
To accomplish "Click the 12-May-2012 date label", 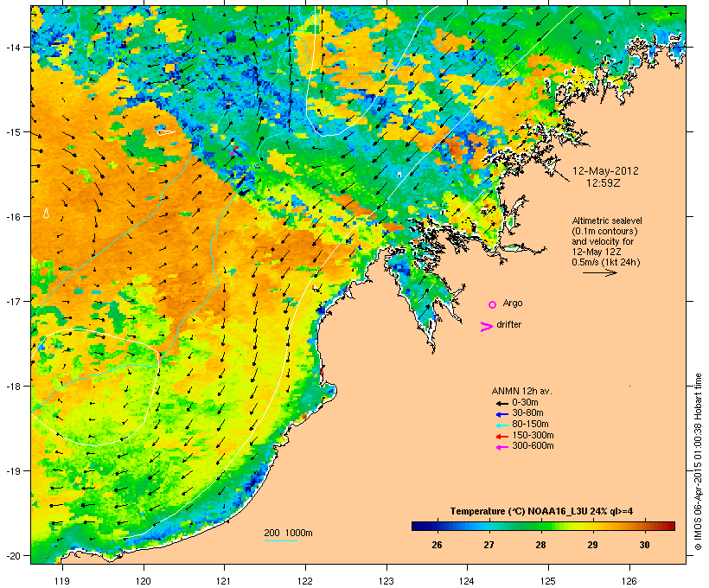I will pos(605,171).
